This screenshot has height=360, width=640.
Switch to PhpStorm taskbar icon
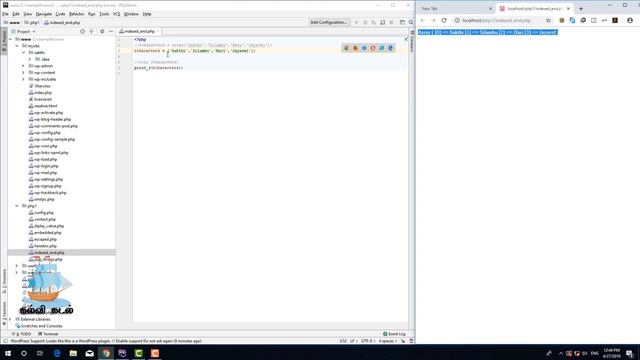coord(122,353)
